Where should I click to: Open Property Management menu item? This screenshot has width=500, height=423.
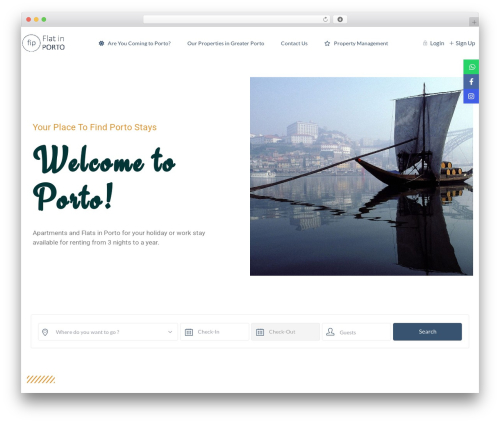coord(361,43)
